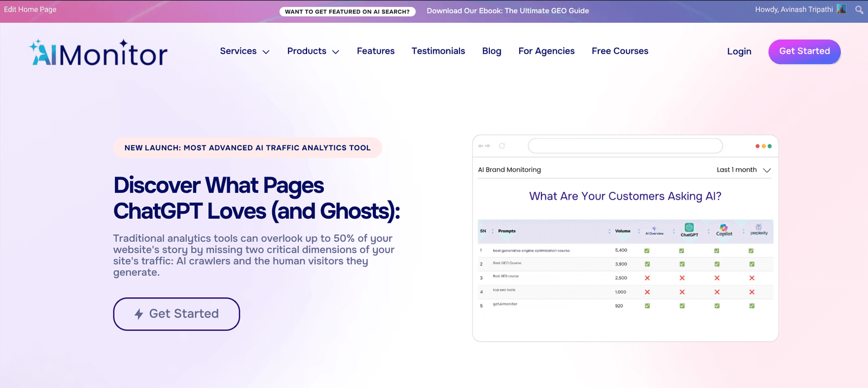
Task: Open the Blog nav item
Action: pyautogui.click(x=492, y=51)
